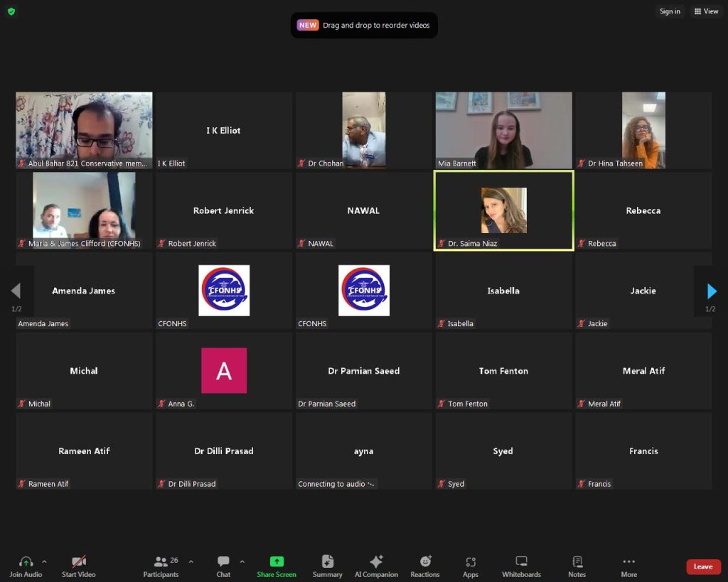
Task: Click the green encryption shield icon
Action: tap(11, 11)
